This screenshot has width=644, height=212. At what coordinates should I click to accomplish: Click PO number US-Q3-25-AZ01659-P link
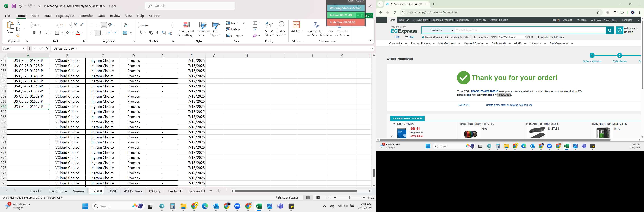484,91
